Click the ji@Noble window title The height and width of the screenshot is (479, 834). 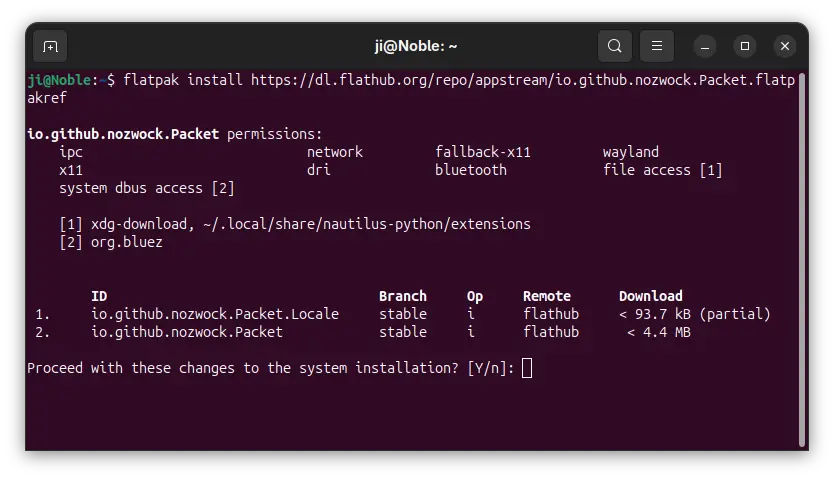click(x=415, y=46)
